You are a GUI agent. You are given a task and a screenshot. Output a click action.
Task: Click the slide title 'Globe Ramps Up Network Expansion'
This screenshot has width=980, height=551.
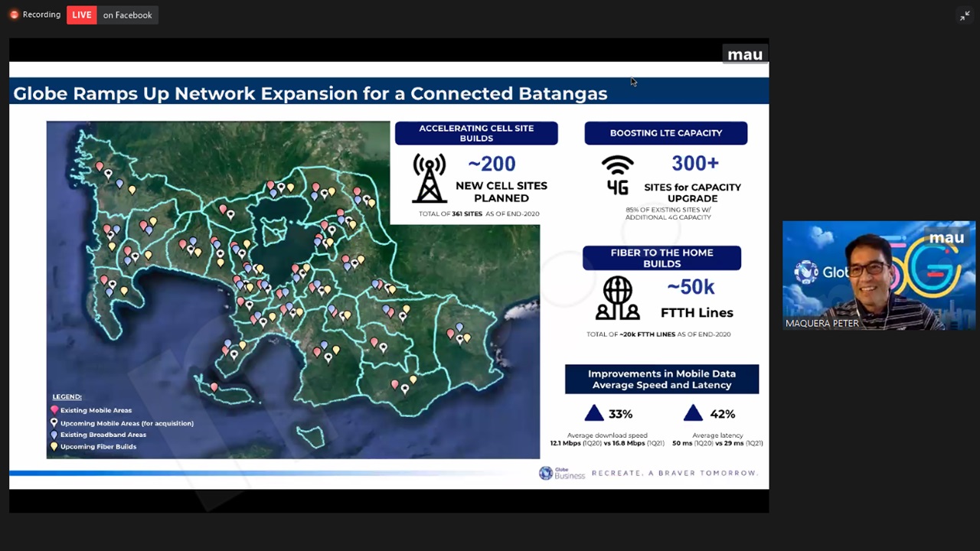(310, 93)
